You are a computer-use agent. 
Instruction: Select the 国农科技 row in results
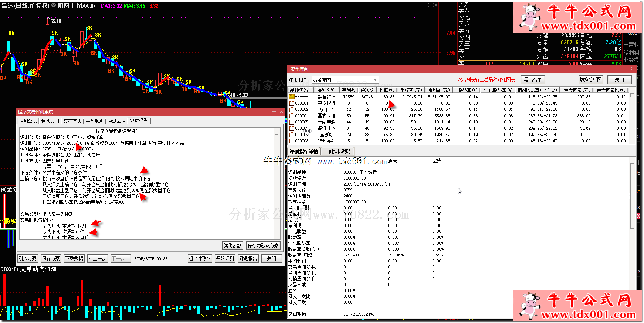tap(458, 116)
